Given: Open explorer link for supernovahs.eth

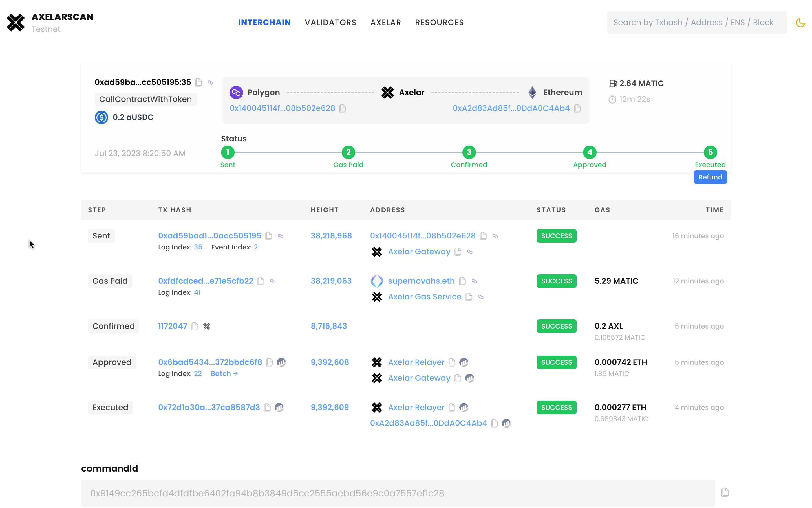Looking at the screenshot, I should point(474,281).
